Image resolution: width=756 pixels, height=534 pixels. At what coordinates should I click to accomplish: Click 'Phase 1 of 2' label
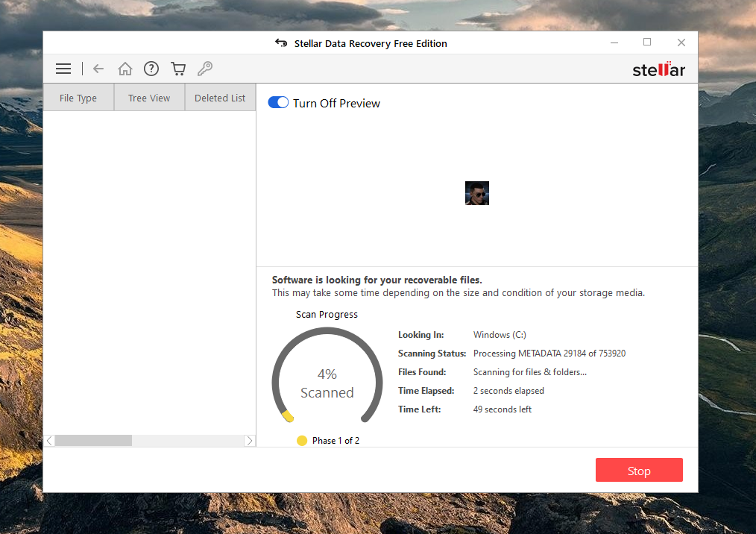tap(336, 441)
